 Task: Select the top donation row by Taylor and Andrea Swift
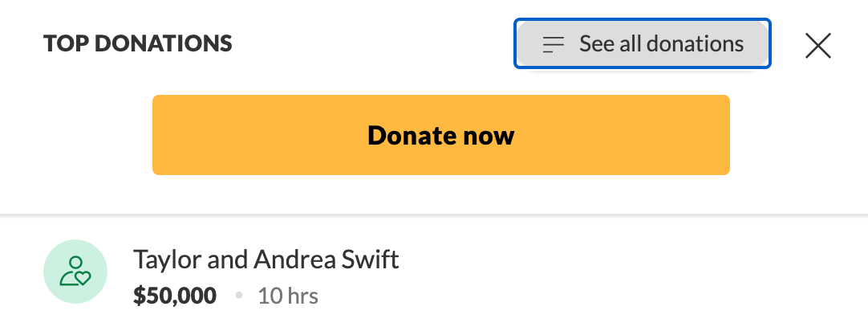click(433, 277)
